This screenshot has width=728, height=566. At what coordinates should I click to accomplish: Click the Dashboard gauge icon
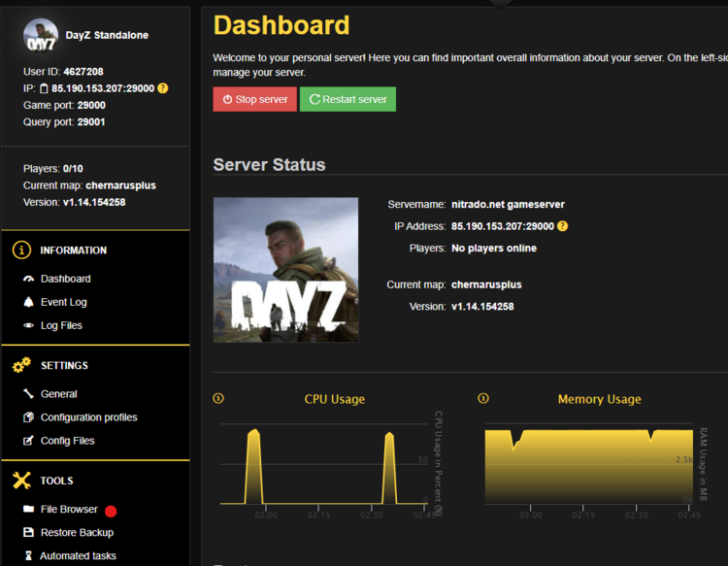[x=29, y=279]
